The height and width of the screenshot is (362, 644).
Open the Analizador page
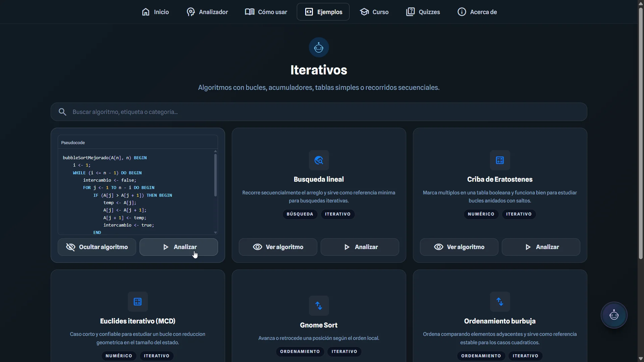pyautogui.click(x=207, y=12)
